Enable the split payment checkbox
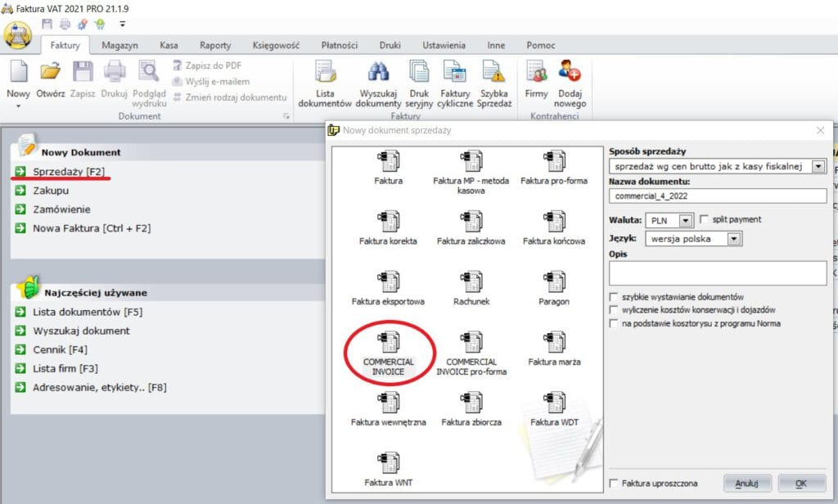The image size is (838, 504). point(704,219)
